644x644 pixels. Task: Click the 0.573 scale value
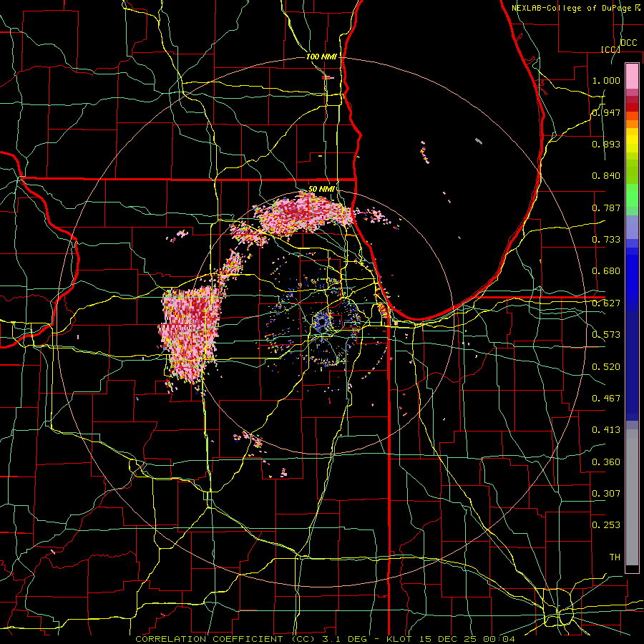(606, 335)
